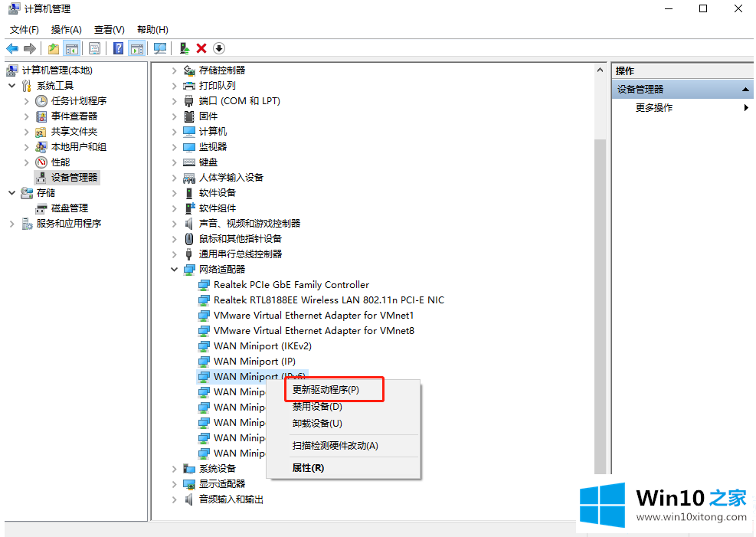Image resolution: width=756 pixels, height=537 pixels.
Task: Choose 更新驱动程序(P) from the context menu
Action: click(326, 390)
